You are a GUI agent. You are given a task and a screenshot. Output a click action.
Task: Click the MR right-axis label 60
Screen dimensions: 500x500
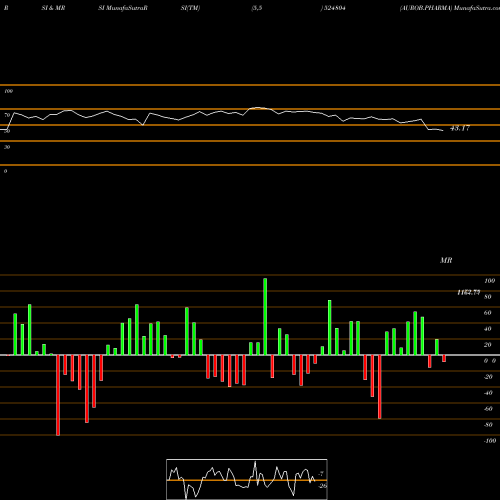point(488,313)
